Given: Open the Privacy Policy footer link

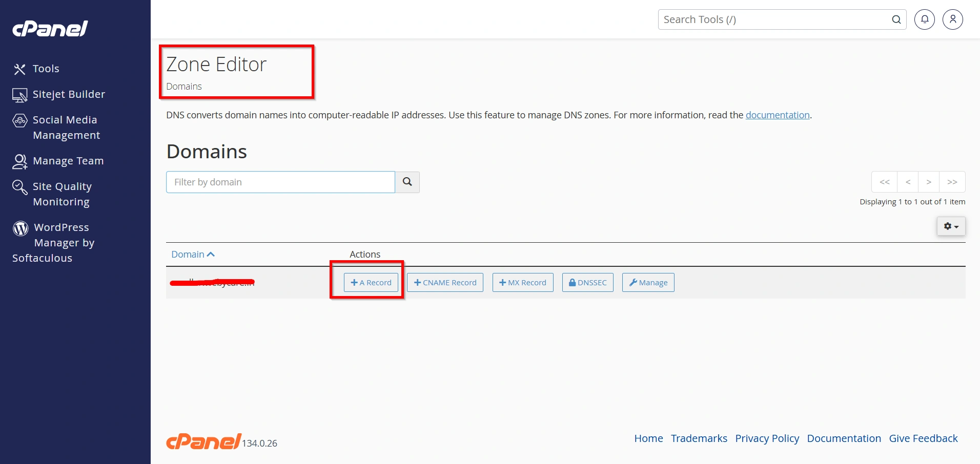Looking at the screenshot, I should pyautogui.click(x=767, y=438).
